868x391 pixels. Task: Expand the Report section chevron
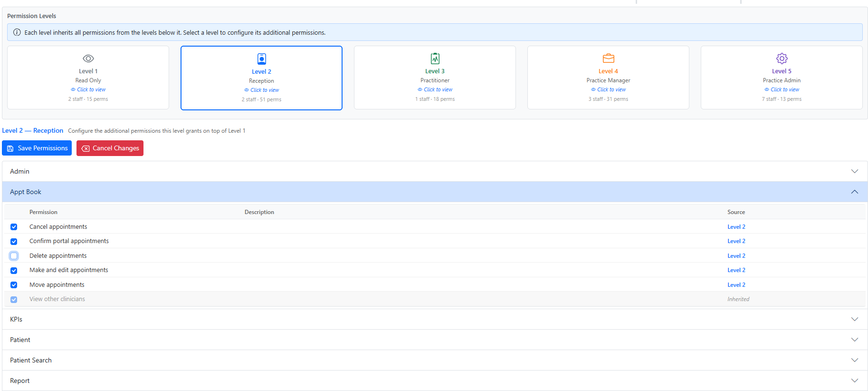(855, 381)
